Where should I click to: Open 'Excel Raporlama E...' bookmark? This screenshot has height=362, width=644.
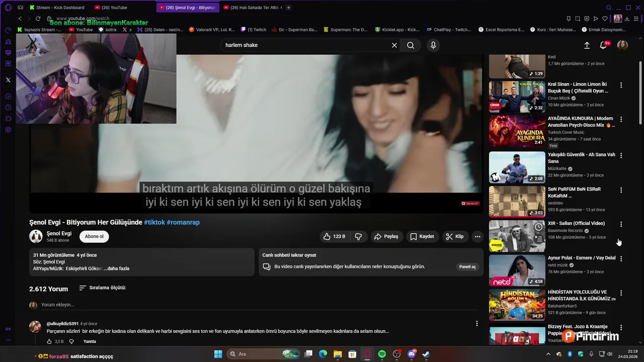tap(501, 30)
